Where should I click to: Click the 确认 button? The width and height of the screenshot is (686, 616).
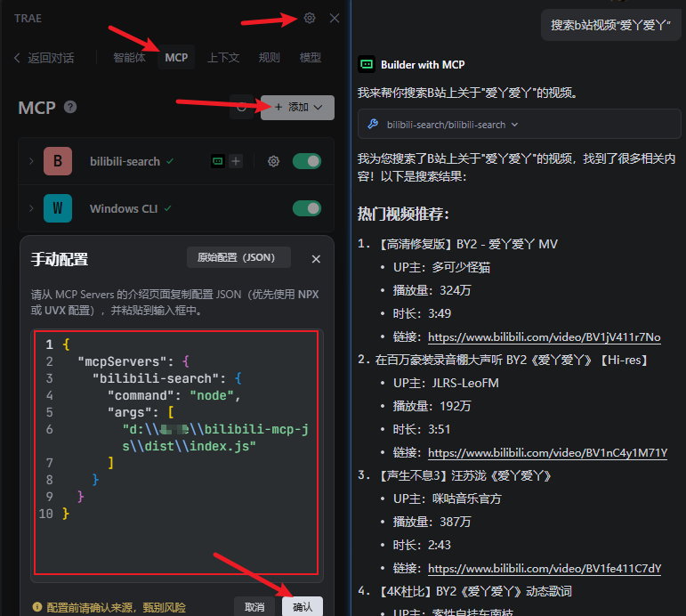(303, 607)
